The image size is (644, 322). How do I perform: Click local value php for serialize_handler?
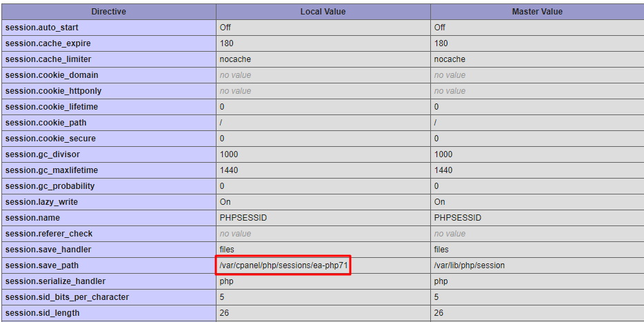(x=227, y=281)
